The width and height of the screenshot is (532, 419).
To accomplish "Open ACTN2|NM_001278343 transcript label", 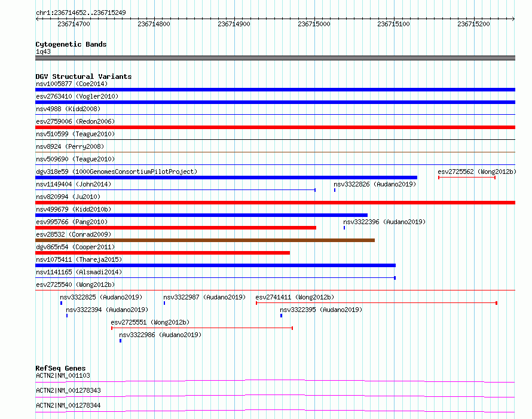I will pos(68,390).
